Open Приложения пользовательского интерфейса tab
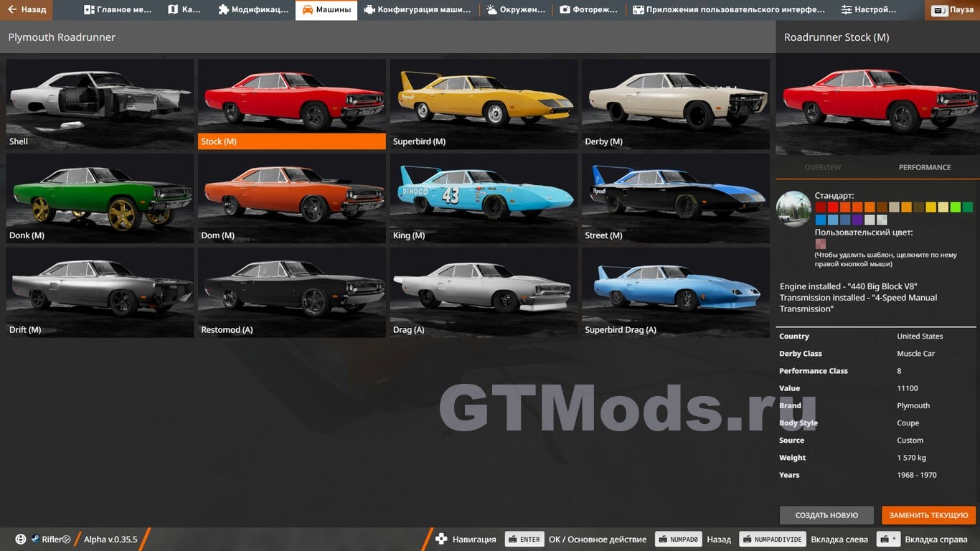Image resolution: width=980 pixels, height=551 pixels. click(729, 10)
